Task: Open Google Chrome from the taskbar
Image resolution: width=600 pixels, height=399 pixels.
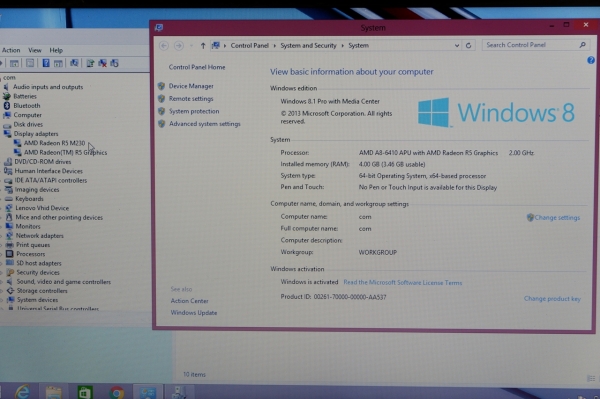Action: (x=117, y=393)
